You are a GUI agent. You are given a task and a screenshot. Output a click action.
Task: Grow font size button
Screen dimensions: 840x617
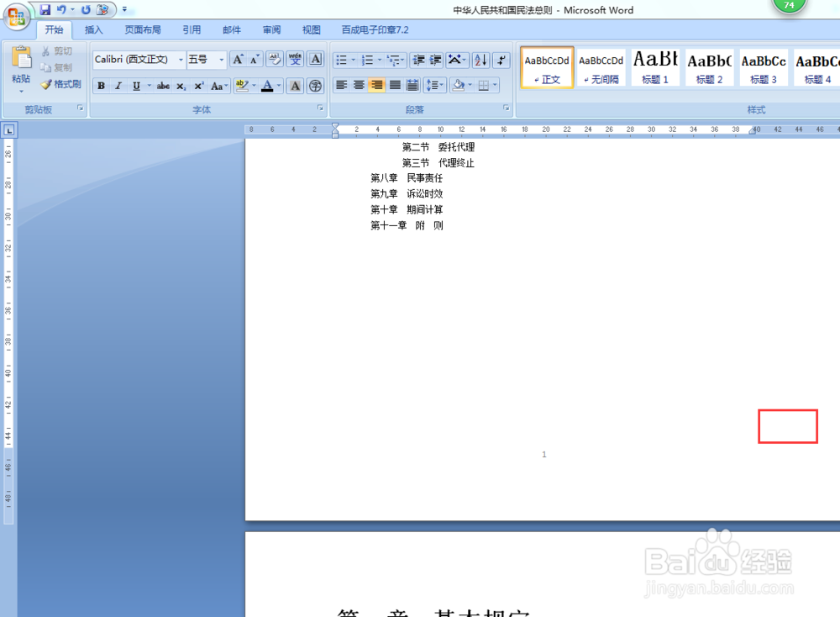[238, 60]
